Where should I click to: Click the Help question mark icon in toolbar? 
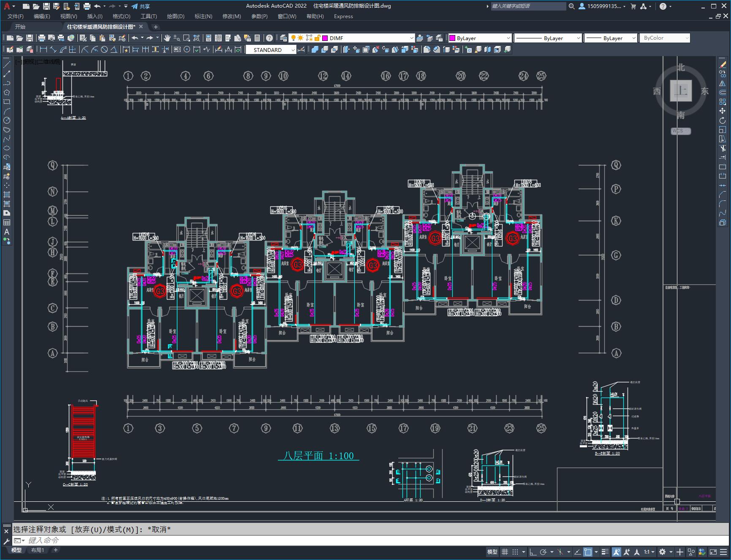point(269,38)
